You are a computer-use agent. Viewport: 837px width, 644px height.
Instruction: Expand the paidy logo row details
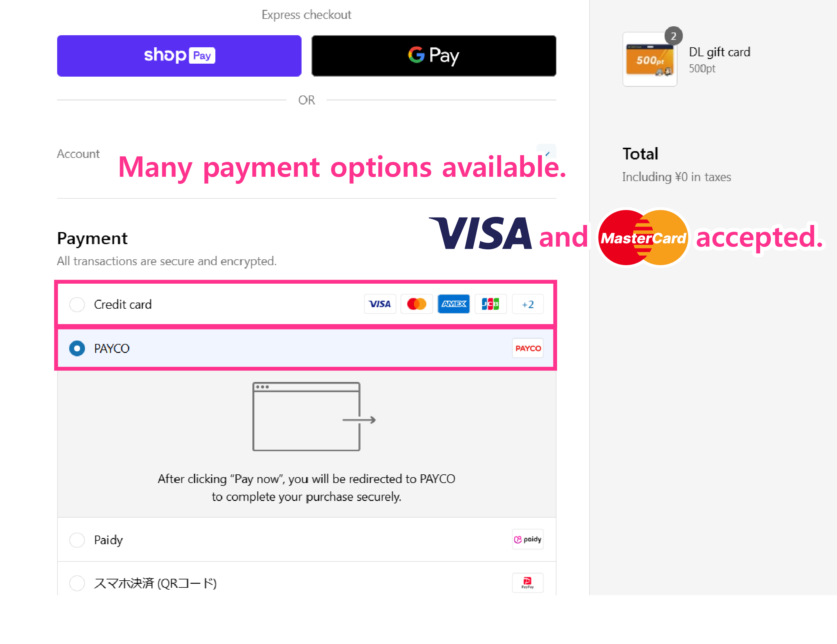coord(527,539)
